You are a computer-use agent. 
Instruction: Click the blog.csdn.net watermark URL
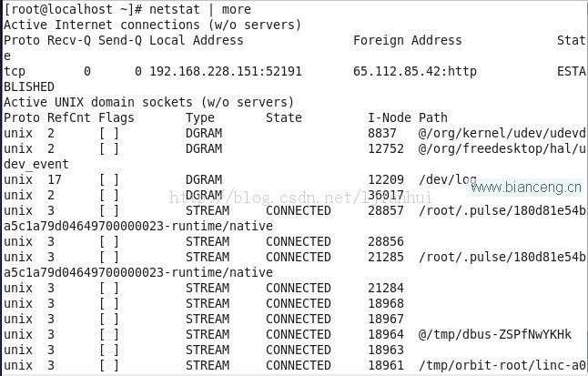[300, 197]
